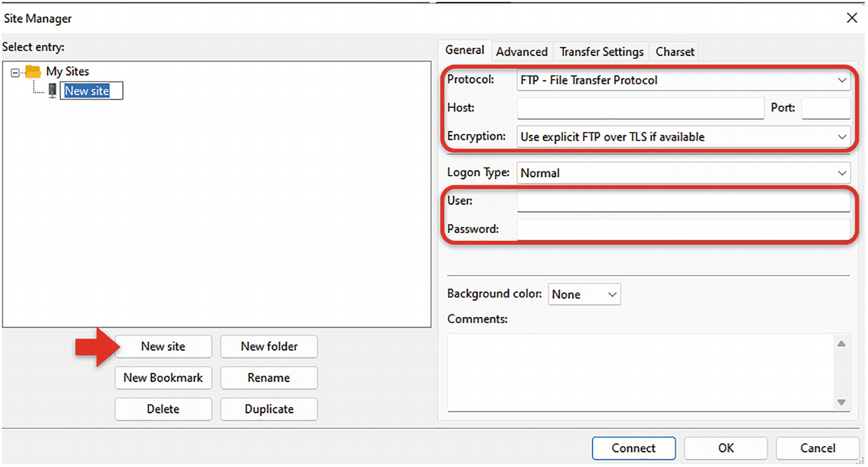Switch to the Advanced tab

(x=521, y=52)
